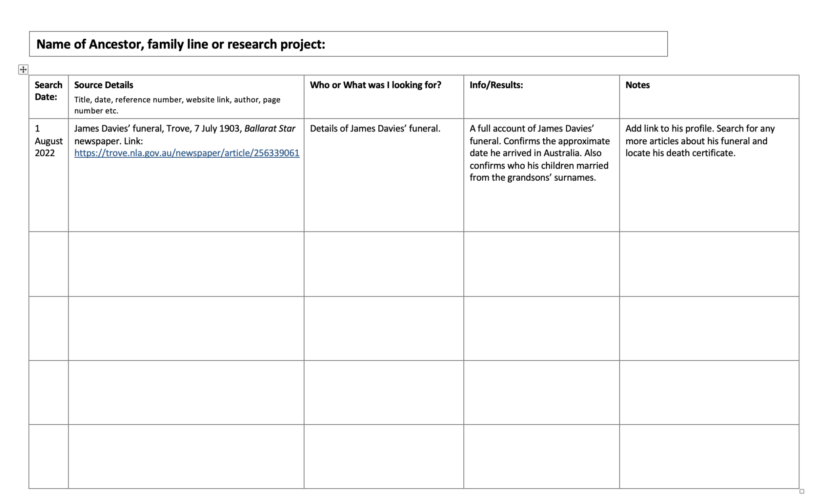
Task: Click the table move handle icon
Action: coord(23,69)
